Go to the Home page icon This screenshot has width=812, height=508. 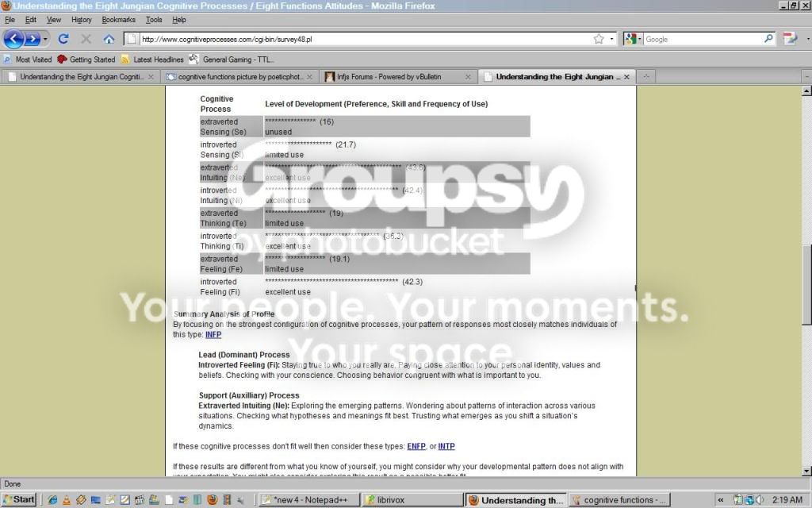109,39
